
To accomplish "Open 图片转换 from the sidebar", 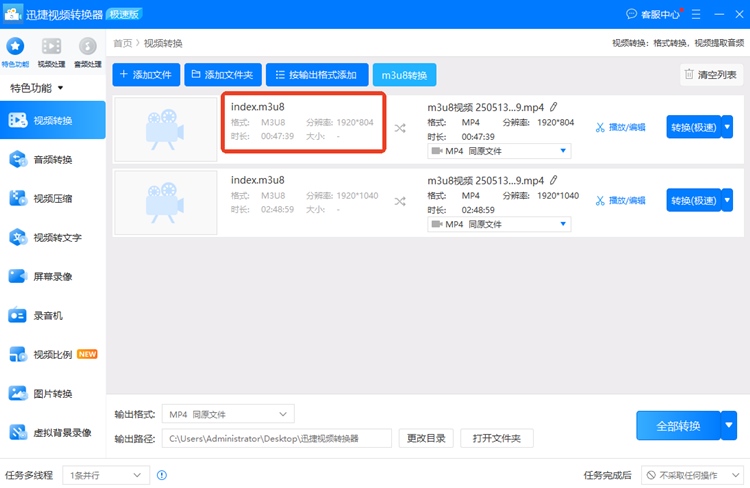I will click(x=53, y=394).
